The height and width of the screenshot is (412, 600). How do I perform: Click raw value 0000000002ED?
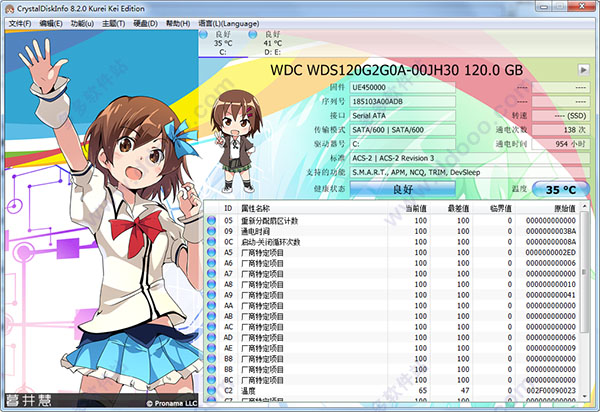[x=551, y=252]
